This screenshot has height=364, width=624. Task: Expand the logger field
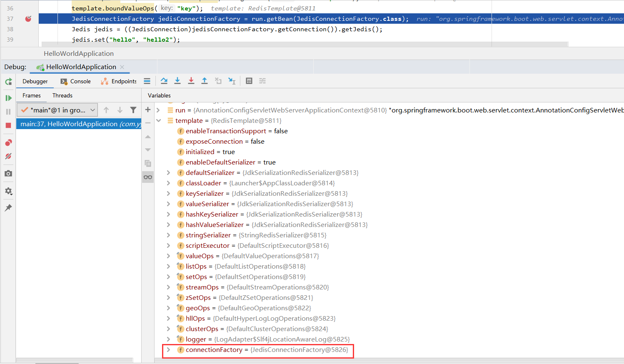[168, 339]
